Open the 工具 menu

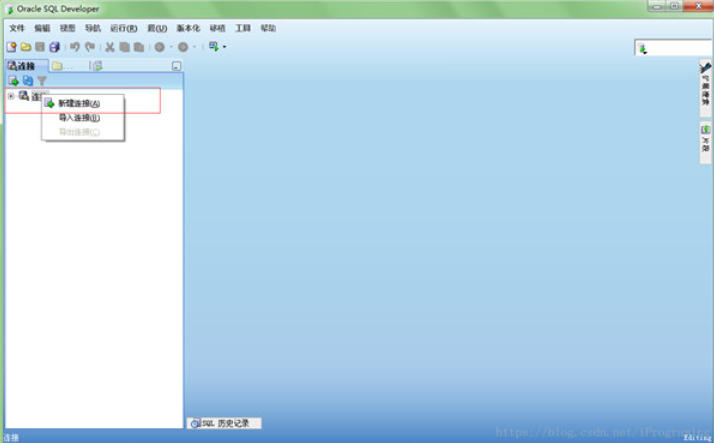[243, 28]
